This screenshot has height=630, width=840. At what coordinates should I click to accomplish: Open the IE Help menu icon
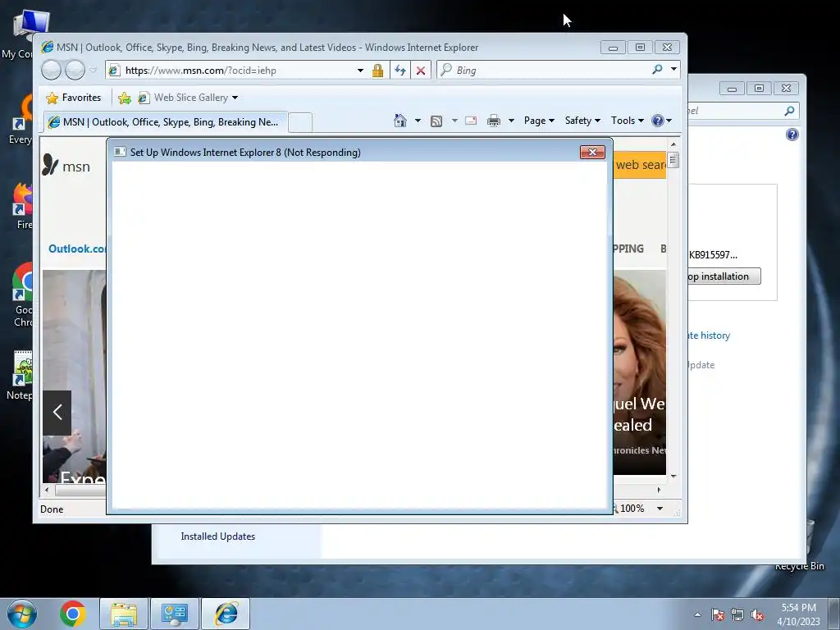pyautogui.click(x=661, y=121)
